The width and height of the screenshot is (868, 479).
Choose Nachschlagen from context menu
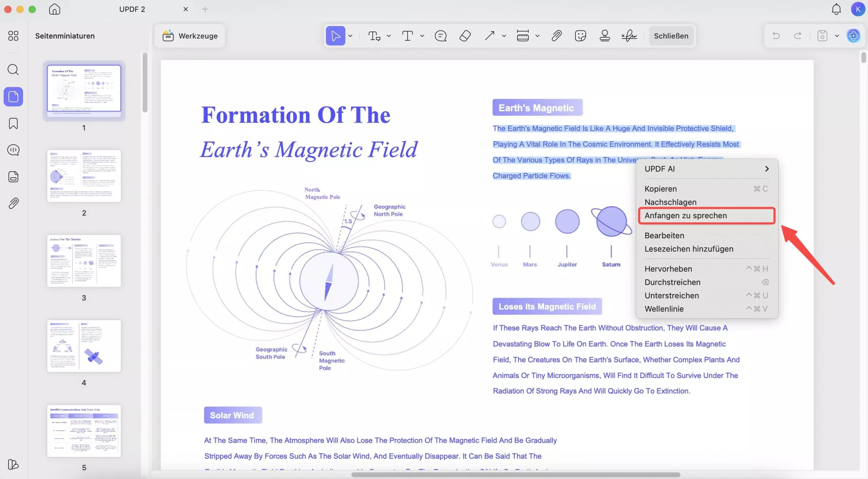[707, 202]
